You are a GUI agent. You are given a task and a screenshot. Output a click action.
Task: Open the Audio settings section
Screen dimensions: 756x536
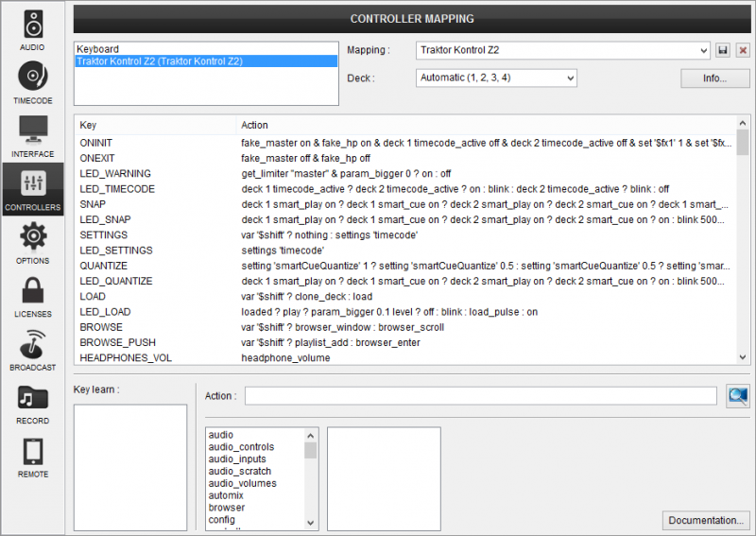(32, 28)
